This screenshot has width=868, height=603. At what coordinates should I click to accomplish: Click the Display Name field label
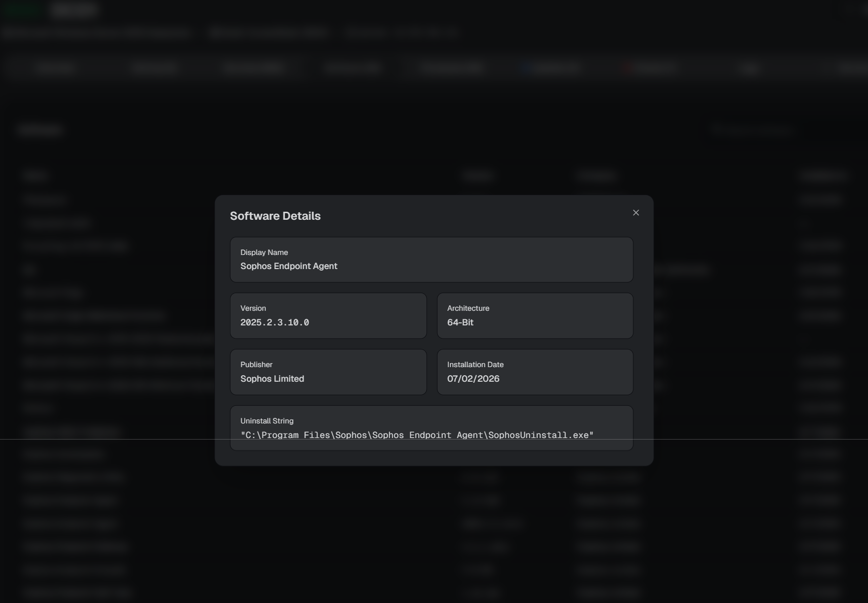pyautogui.click(x=264, y=252)
